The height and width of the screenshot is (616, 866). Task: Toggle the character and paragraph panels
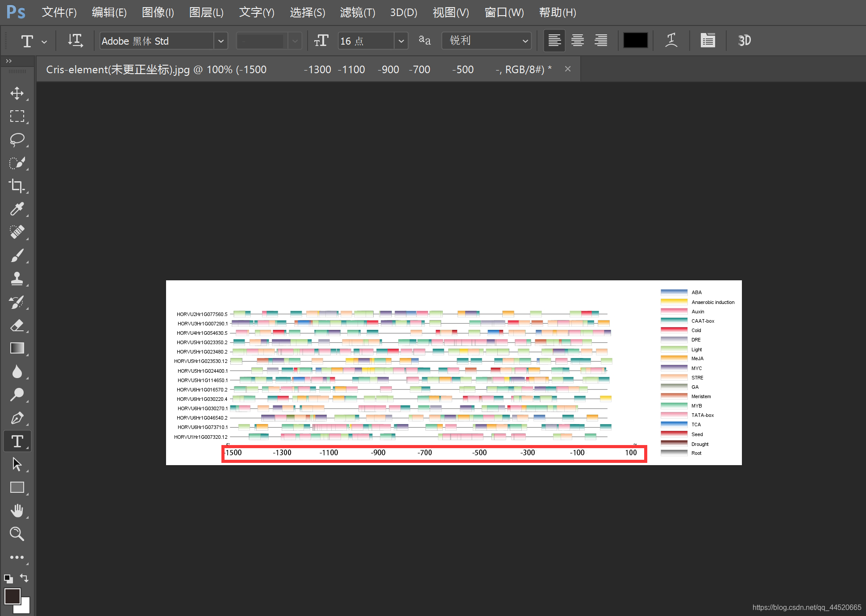tap(708, 41)
